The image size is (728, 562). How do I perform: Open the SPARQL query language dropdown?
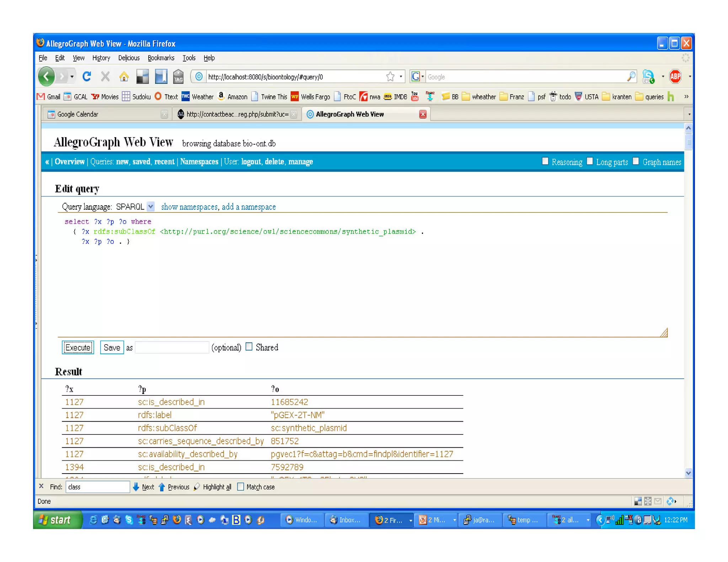tap(151, 206)
